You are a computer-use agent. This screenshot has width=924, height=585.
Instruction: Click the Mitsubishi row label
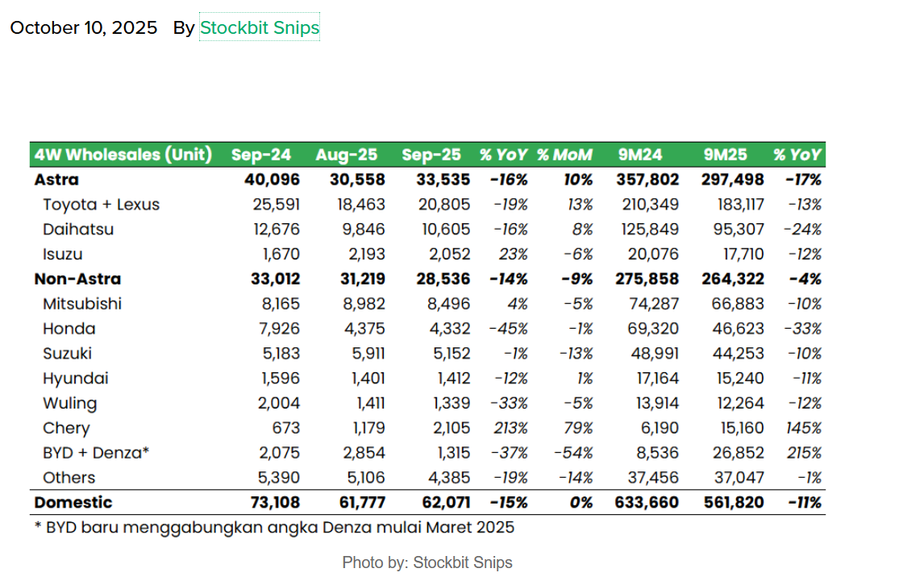(x=82, y=304)
